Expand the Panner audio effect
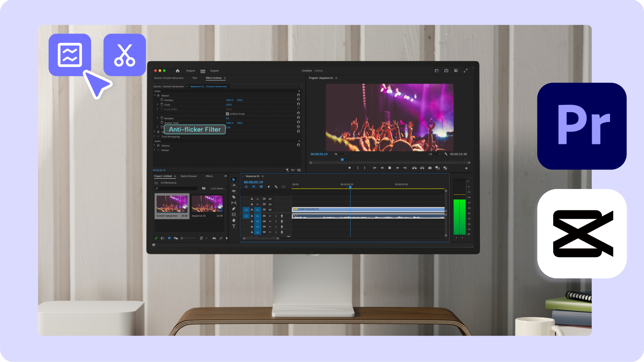 (155, 150)
